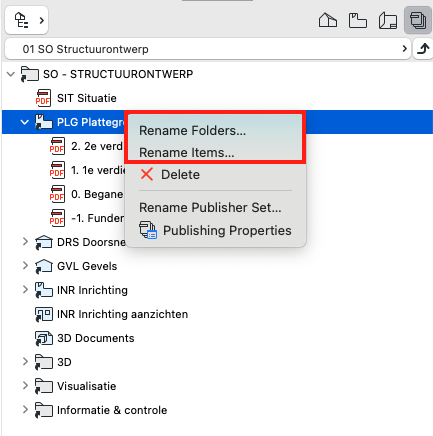The height and width of the screenshot is (436, 433).
Task: Select the Publisher Sets icon
Action: pyautogui.click(x=418, y=20)
